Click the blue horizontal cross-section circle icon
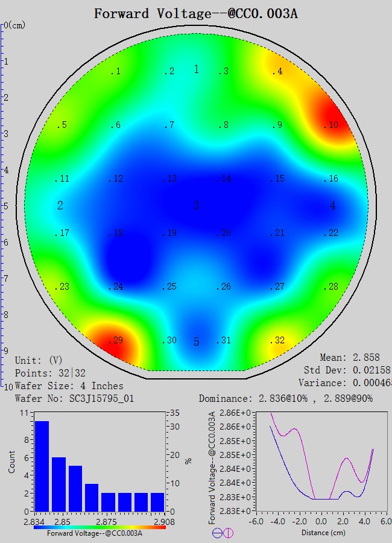The height and width of the screenshot is (543, 392). (x=217, y=533)
